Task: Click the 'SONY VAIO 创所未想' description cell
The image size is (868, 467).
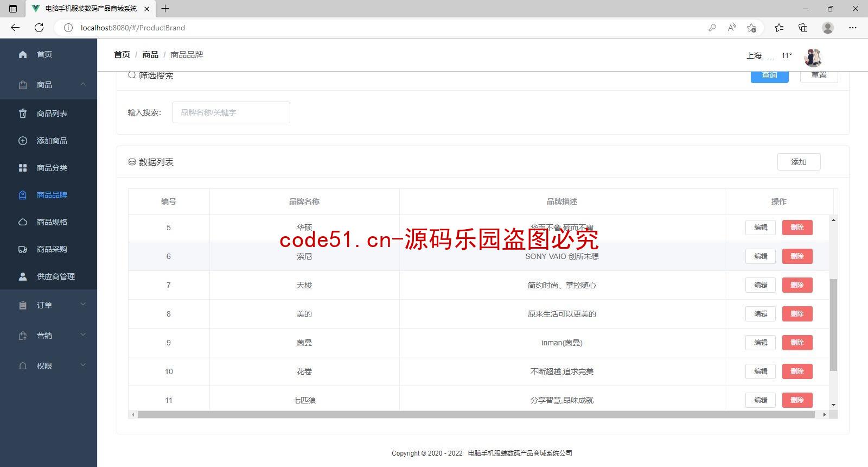Action: coord(562,256)
